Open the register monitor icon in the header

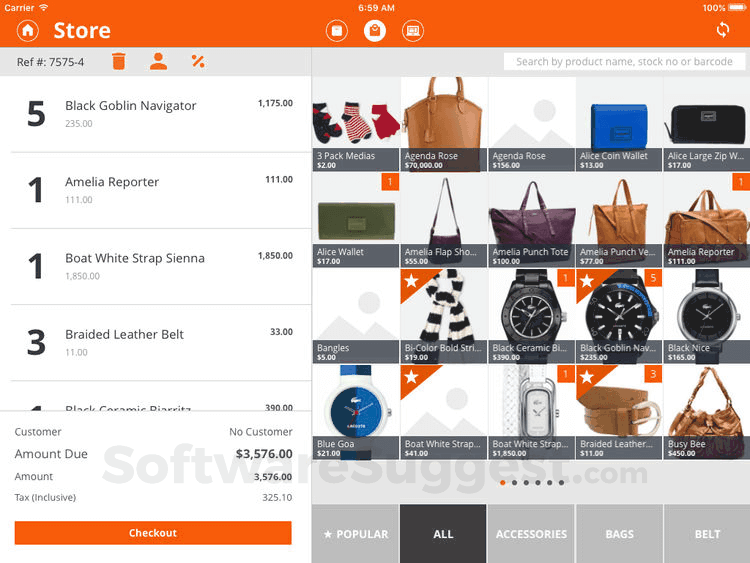pos(413,31)
